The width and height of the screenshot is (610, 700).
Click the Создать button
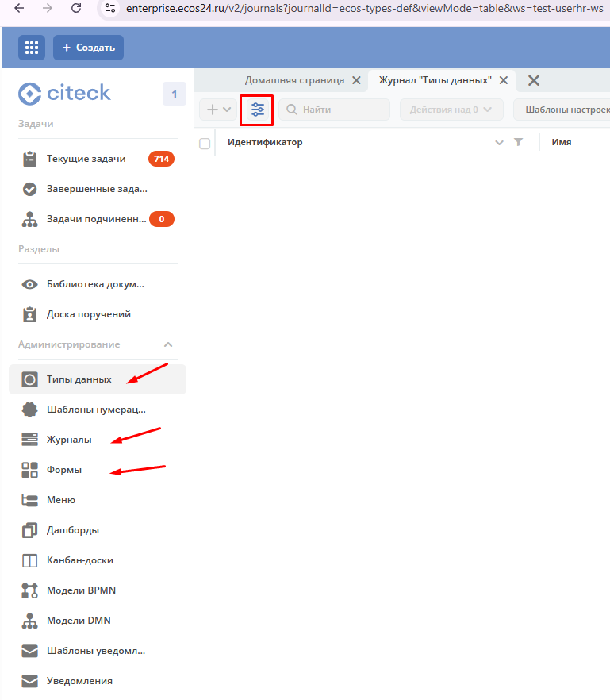click(88, 48)
